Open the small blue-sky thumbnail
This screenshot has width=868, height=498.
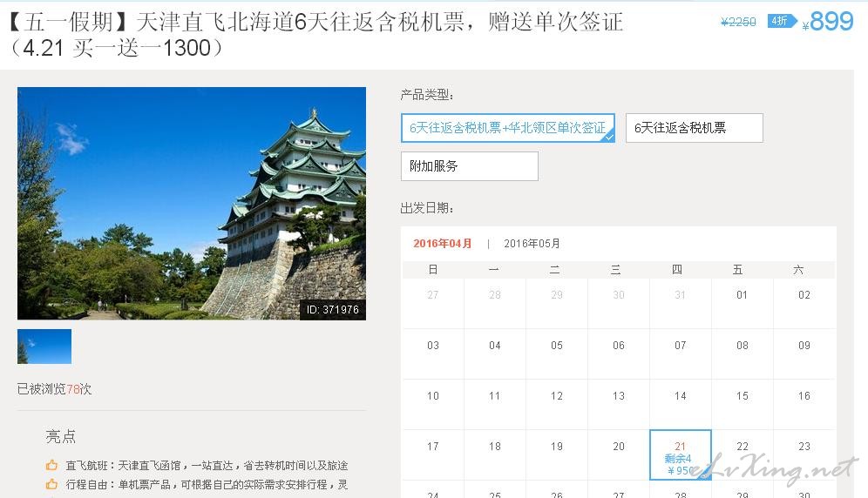[44, 347]
